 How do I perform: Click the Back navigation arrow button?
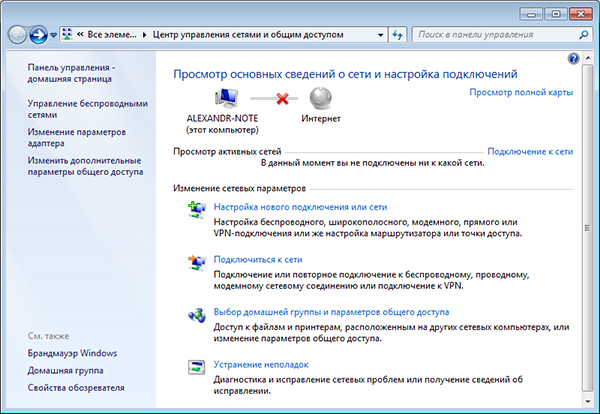click(x=17, y=35)
